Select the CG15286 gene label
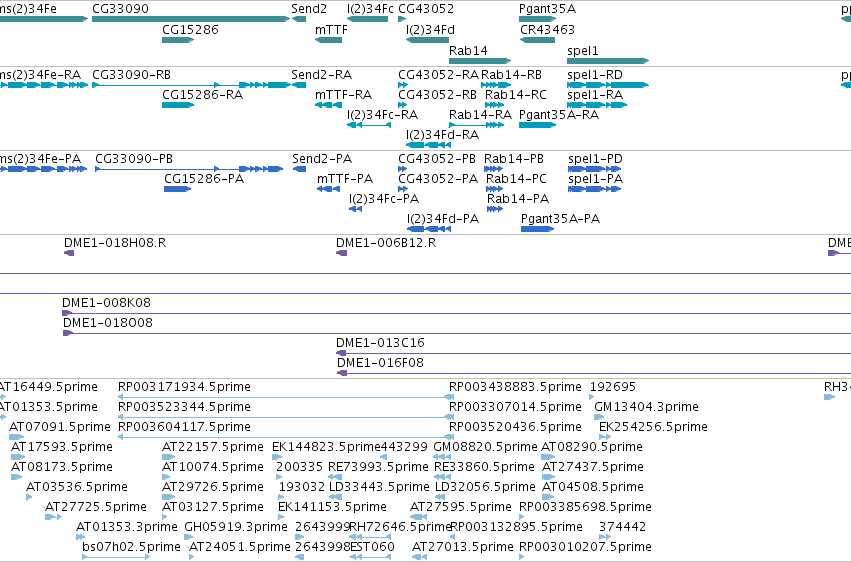The width and height of the screenshot is (851, 562). click(190, 29)
